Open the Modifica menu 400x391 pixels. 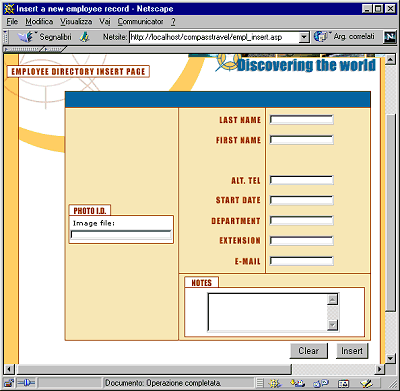tap(39, 22)
